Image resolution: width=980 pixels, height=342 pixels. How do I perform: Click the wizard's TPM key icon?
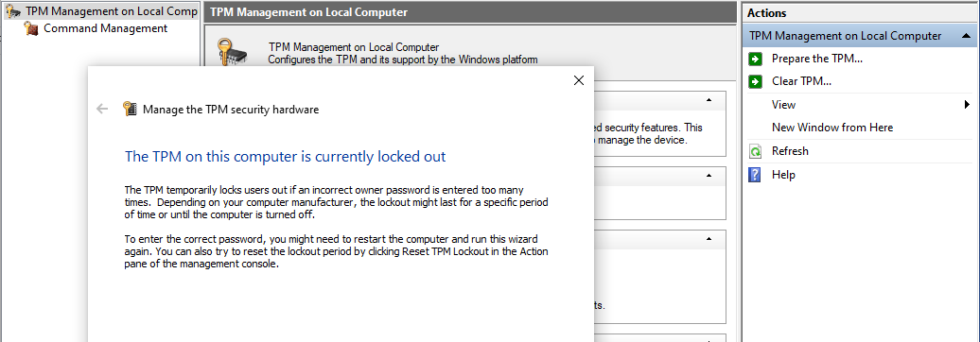coord(130,110)
